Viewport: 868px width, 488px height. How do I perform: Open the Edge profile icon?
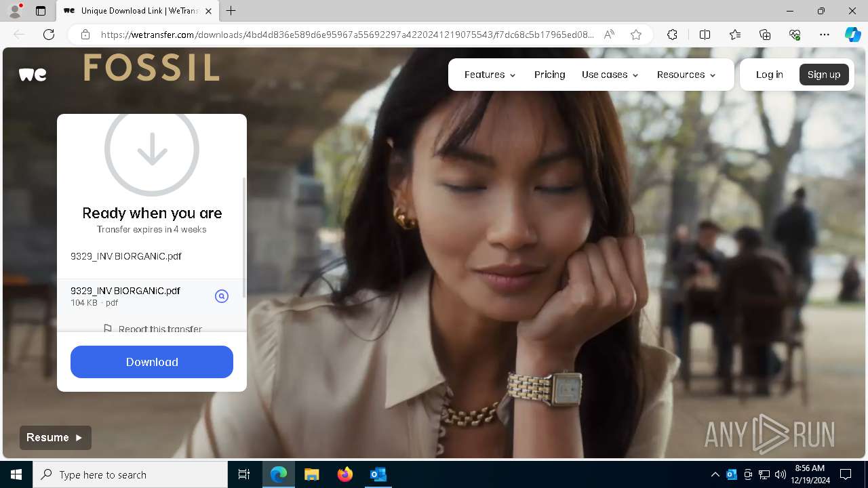pos(15,11)
